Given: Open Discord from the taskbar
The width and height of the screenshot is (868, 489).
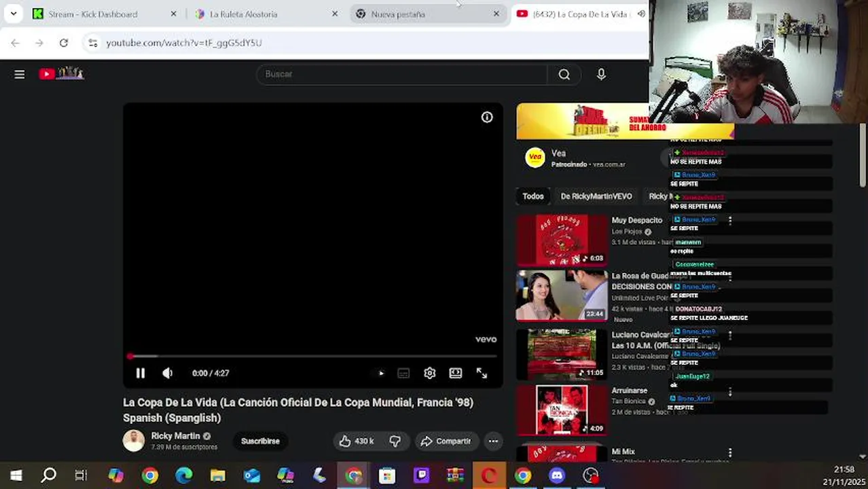Looking at the screenshot, I should tap(557, 475).
